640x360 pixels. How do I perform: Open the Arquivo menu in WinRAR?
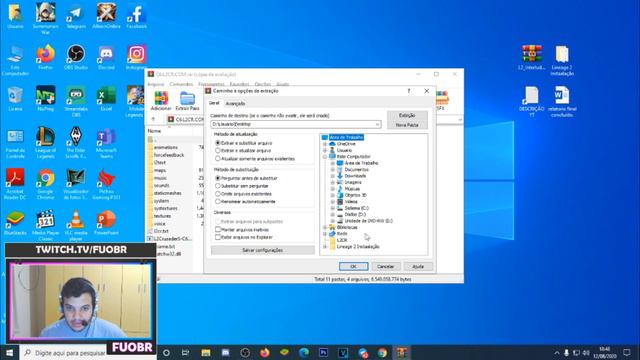point(156,84)
